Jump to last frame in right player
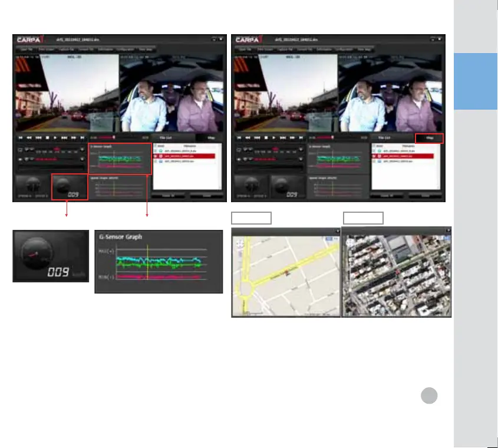 click(x=301, y=137)
